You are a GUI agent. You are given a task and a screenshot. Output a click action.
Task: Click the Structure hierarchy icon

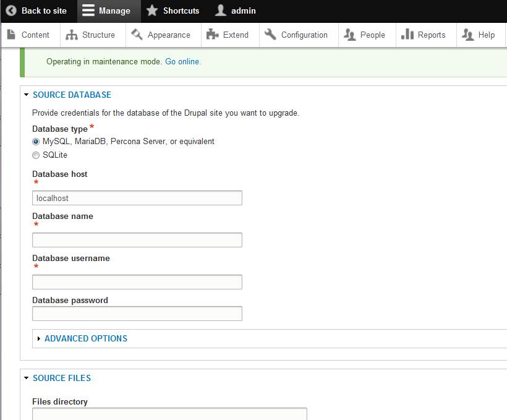click(72, 35)
